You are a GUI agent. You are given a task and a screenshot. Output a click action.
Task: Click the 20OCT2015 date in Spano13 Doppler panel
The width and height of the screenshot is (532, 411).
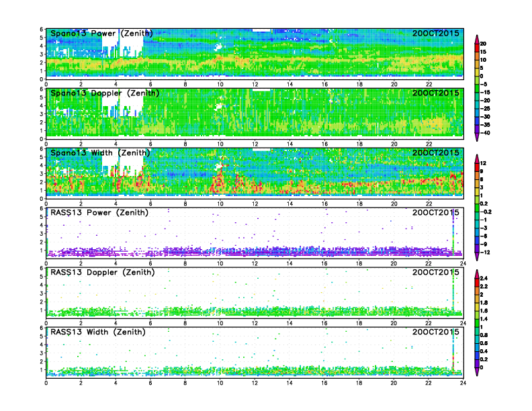pos(436,93)
